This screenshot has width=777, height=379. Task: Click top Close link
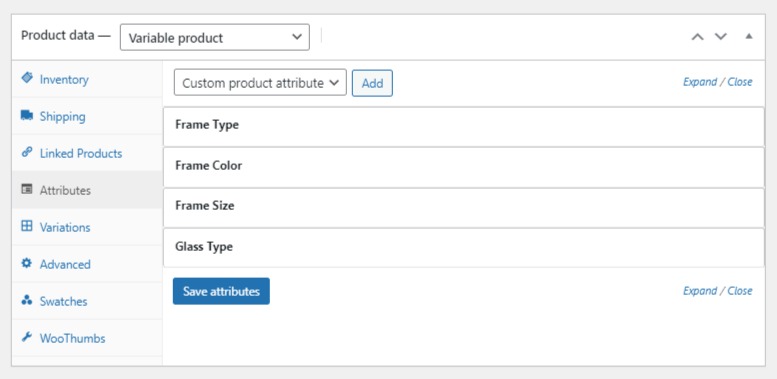(x=740, y=82)
